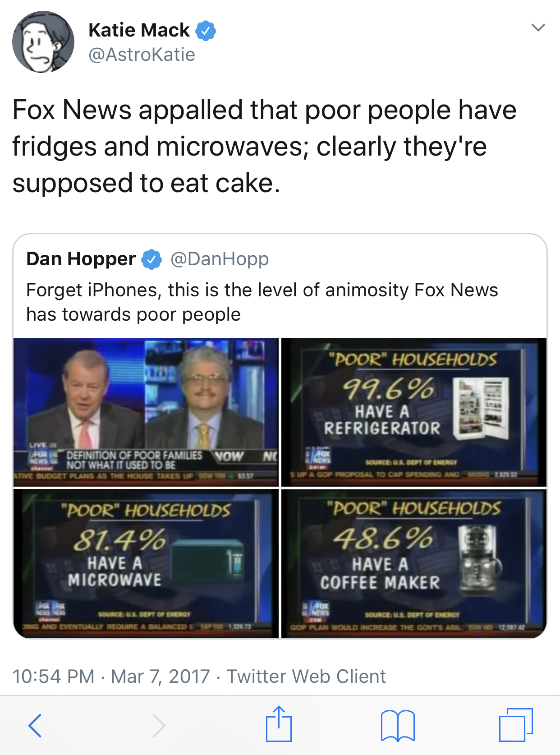
Task: Show open tabs with the tabs icon
Action: pyautogui.click(x=516, y=725)
